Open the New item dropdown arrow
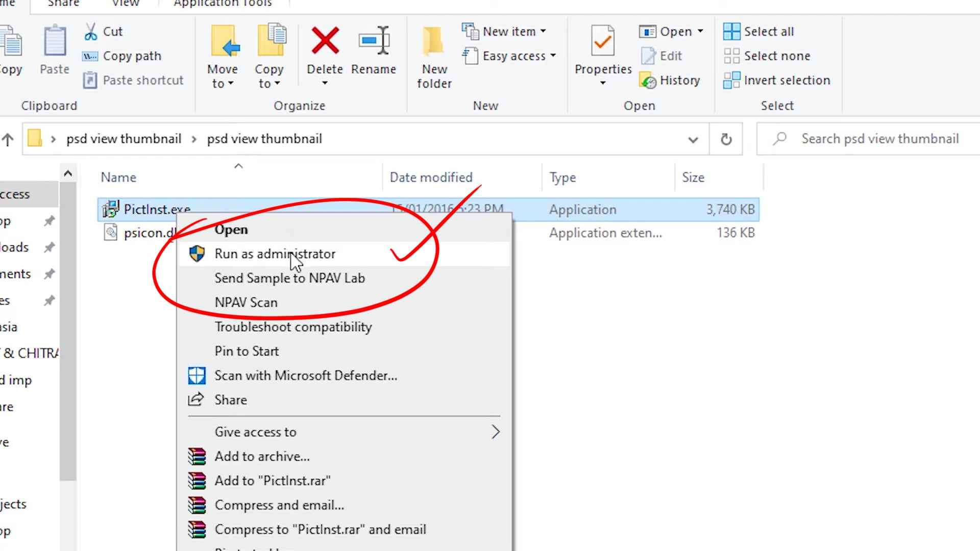 (x=543, y=32)
